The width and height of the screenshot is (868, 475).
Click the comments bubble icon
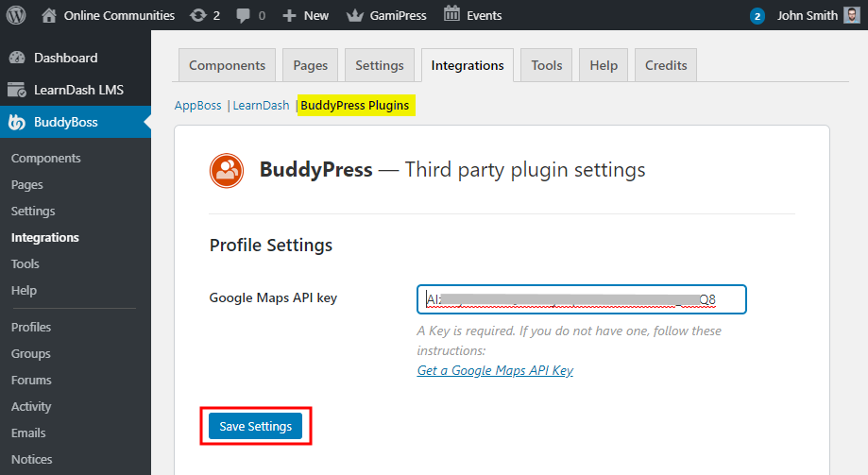coord(244,15)
